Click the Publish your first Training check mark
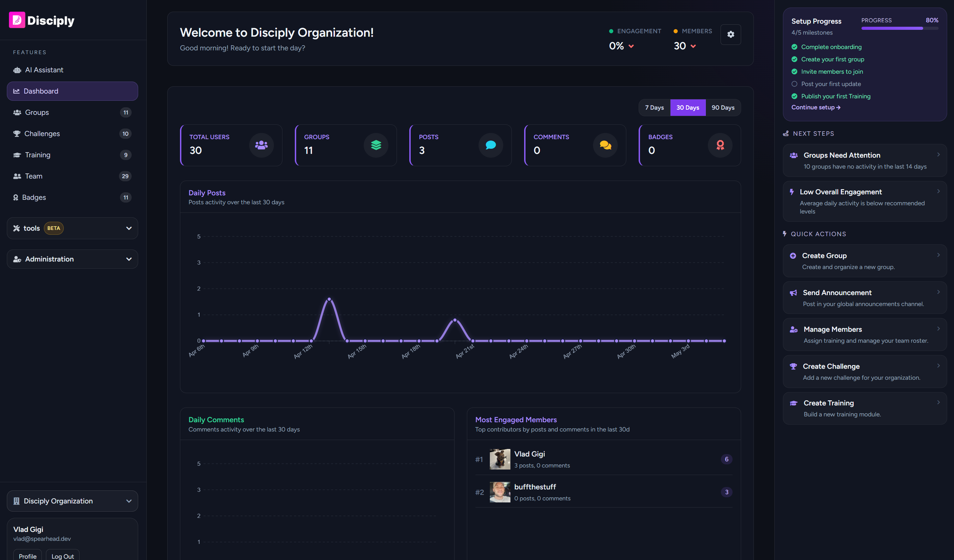The image size is (954, 560). (794, 96)
